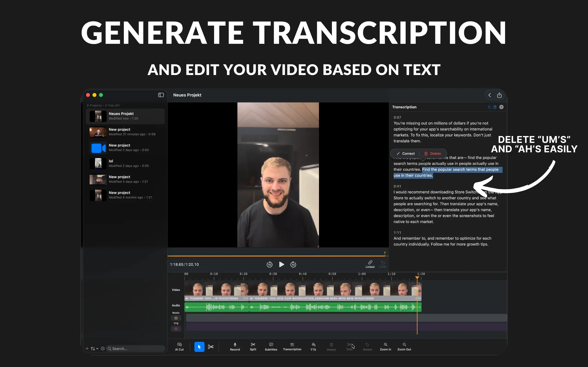Viewport: 588px width, 367px height.
Task: Click the Zoom In magnifier
Action: click(385, 346)
